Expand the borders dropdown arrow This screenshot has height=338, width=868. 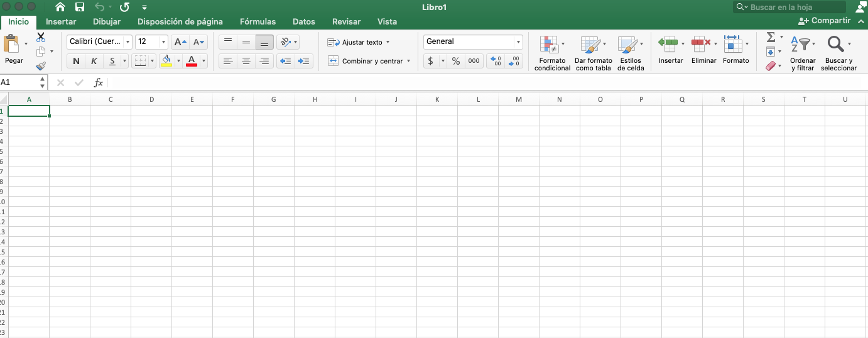click(x=152, y=61)
